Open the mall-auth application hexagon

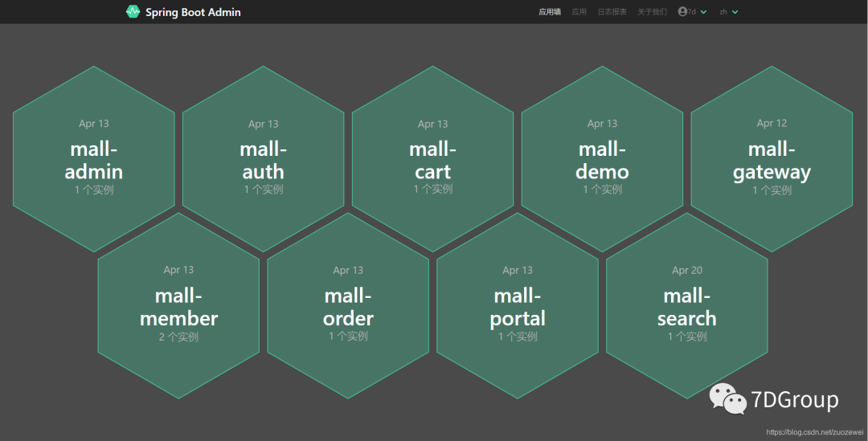264,159
